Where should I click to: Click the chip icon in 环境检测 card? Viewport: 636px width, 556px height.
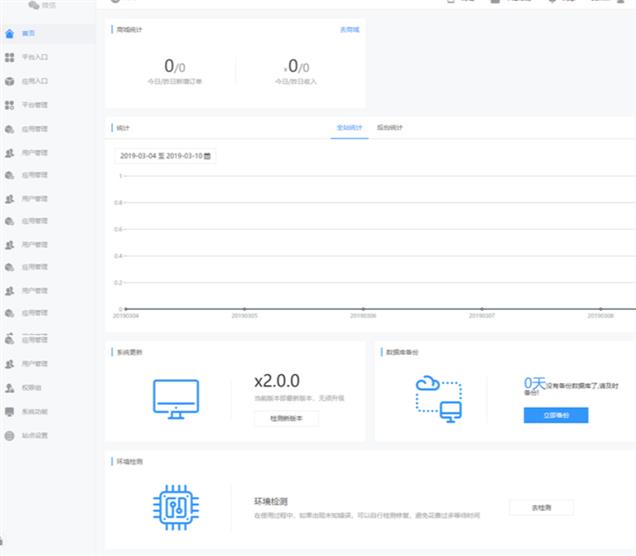click(176, 506)
